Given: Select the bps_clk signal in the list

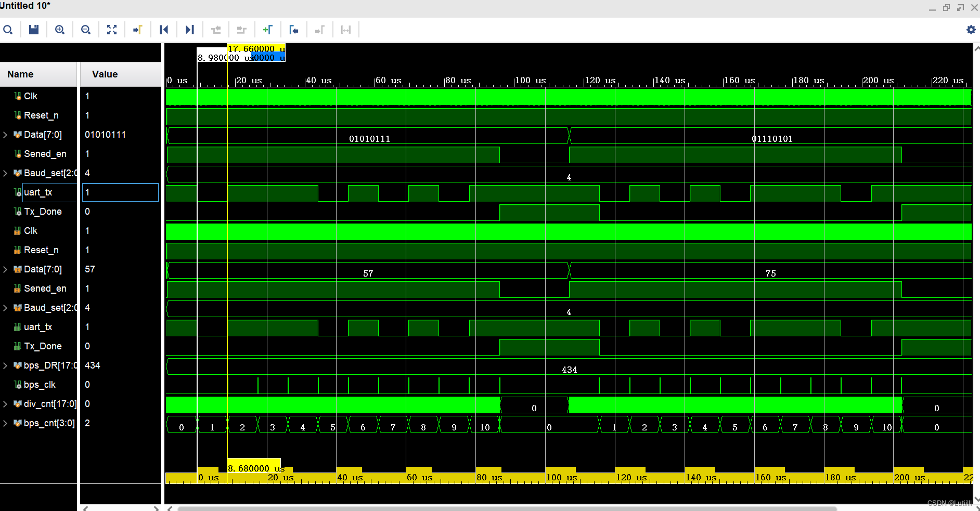Looking at the screenshot, I should pos(40,385).
